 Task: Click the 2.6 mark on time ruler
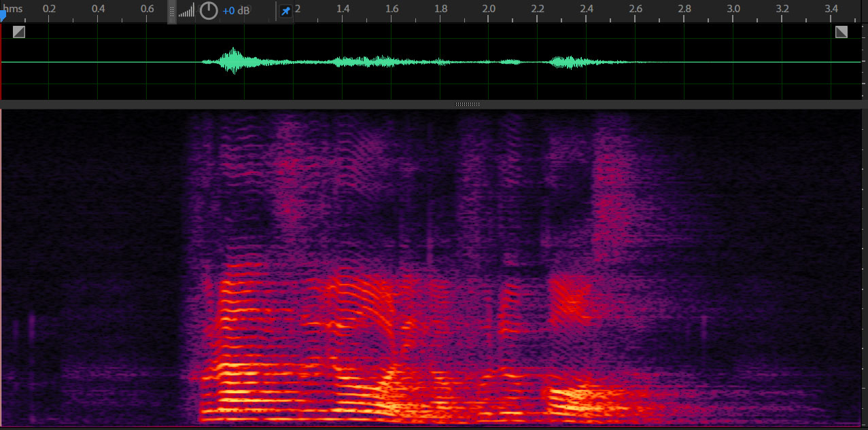tap(636, 9)
